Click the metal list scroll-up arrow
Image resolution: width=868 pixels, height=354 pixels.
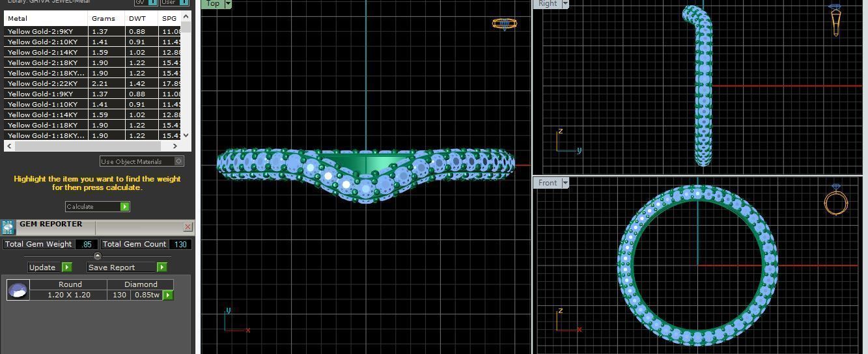tap(186, 16)
